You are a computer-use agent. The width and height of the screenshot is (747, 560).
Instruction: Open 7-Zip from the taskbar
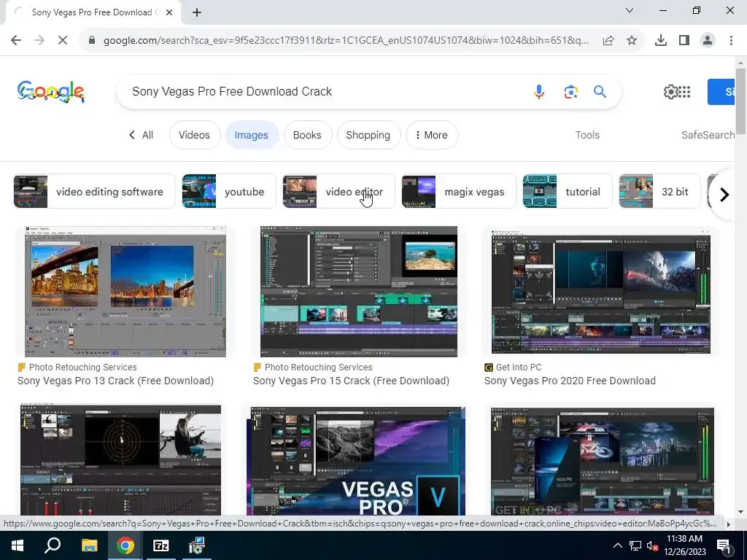tap(160, 545)
